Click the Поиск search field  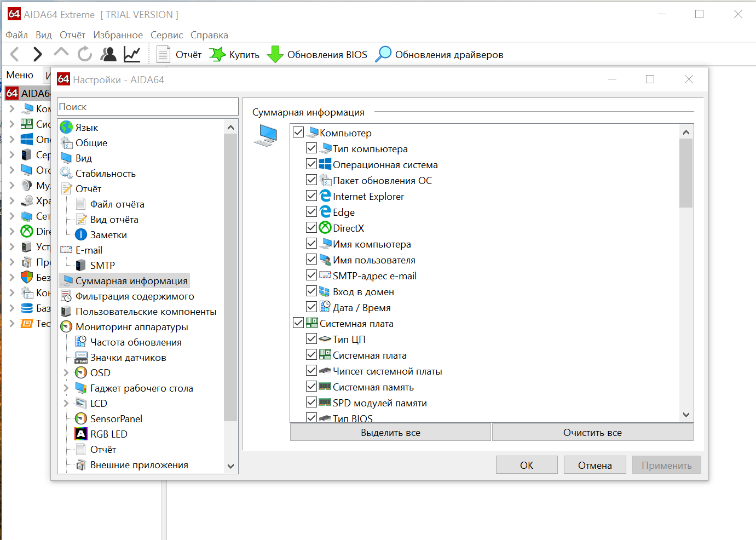pos(148,107)
